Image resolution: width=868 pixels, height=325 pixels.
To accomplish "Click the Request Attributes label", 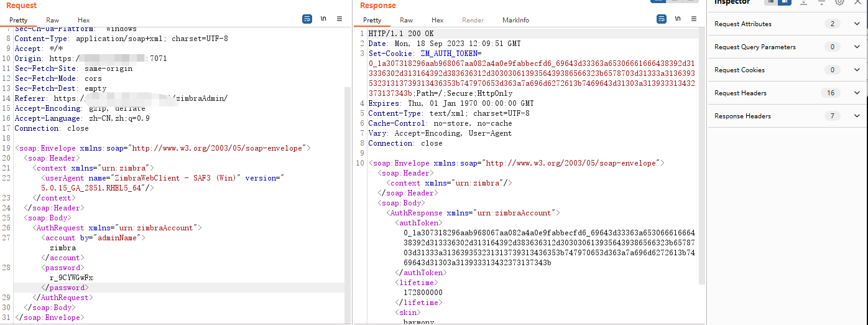I will tap(743, 24).
